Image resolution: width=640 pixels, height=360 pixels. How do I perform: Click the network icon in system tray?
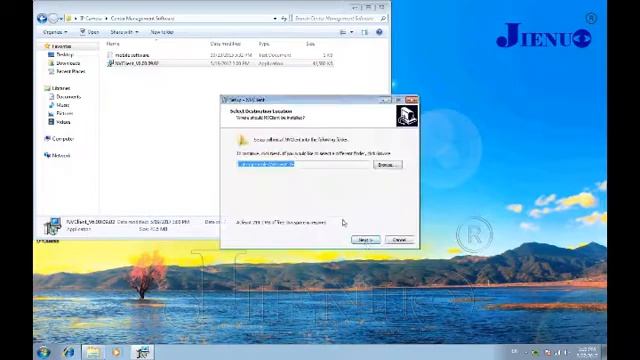click(557, 352)
